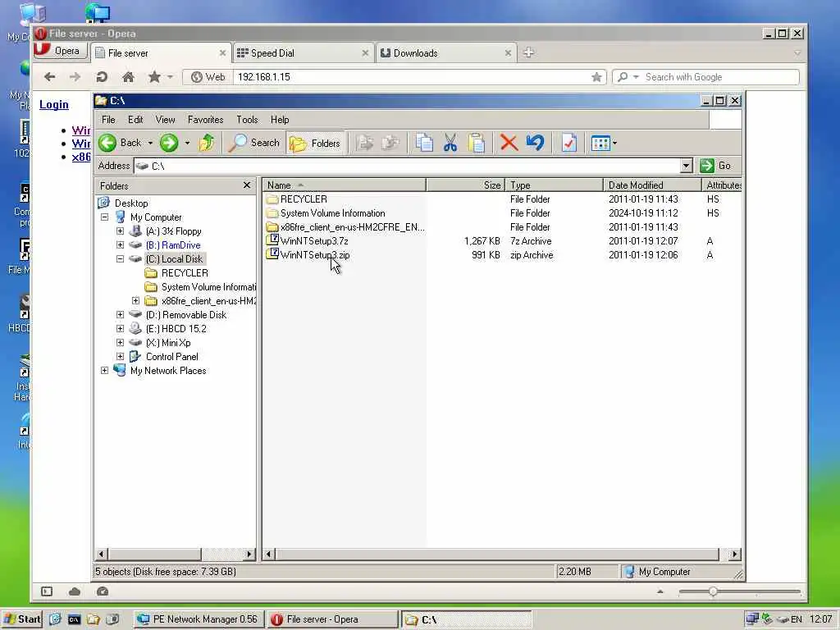Screen dimensions: 840x630
Task: Click the Copy icon in Explorer toolbar
Action: 424,143
